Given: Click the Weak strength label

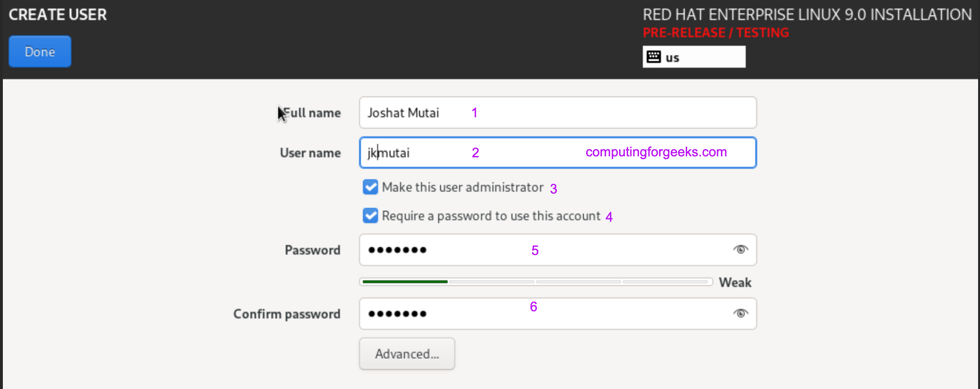Looking at the screenshot, I should coord(735,282).
